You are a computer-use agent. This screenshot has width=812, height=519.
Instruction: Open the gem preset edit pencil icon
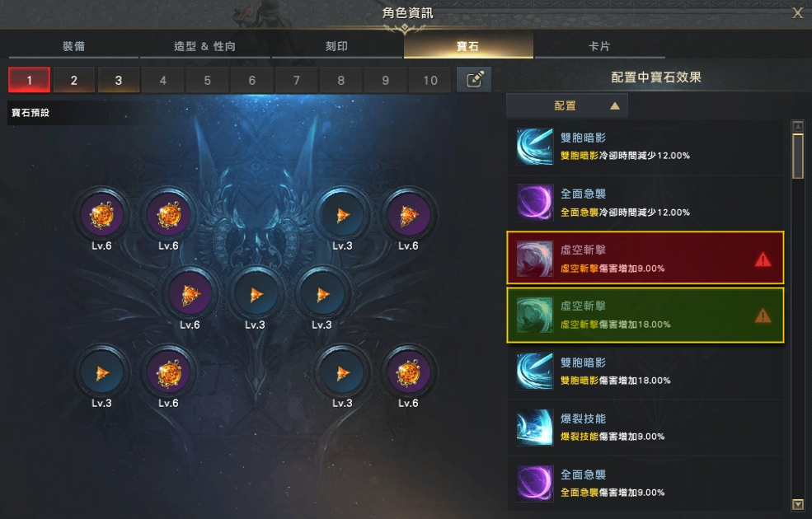tap(474, 79)
